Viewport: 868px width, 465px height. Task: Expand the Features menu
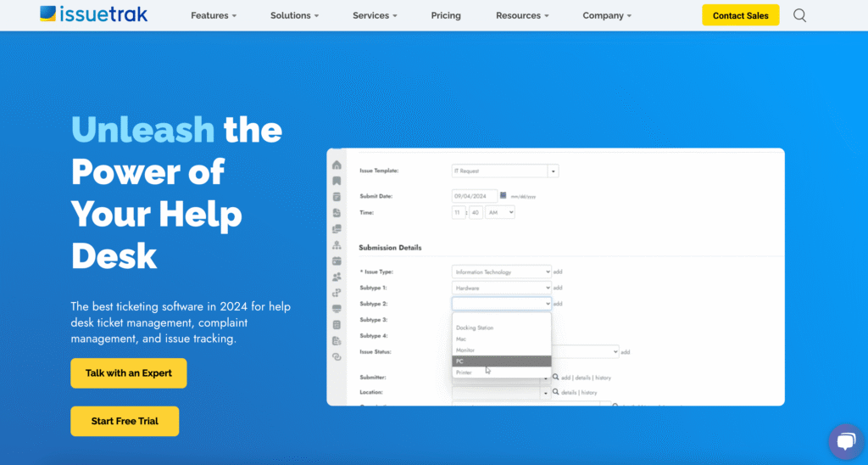click(x=214, y=15)
